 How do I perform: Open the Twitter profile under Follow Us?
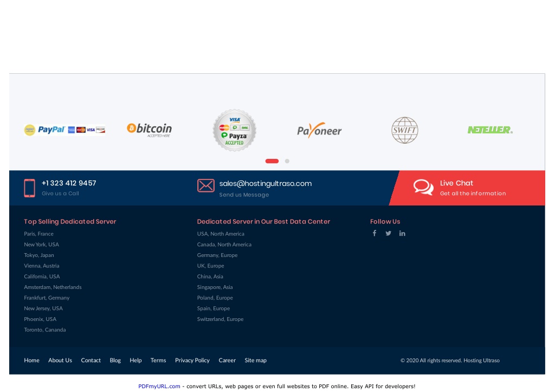(x=388, y=233)
